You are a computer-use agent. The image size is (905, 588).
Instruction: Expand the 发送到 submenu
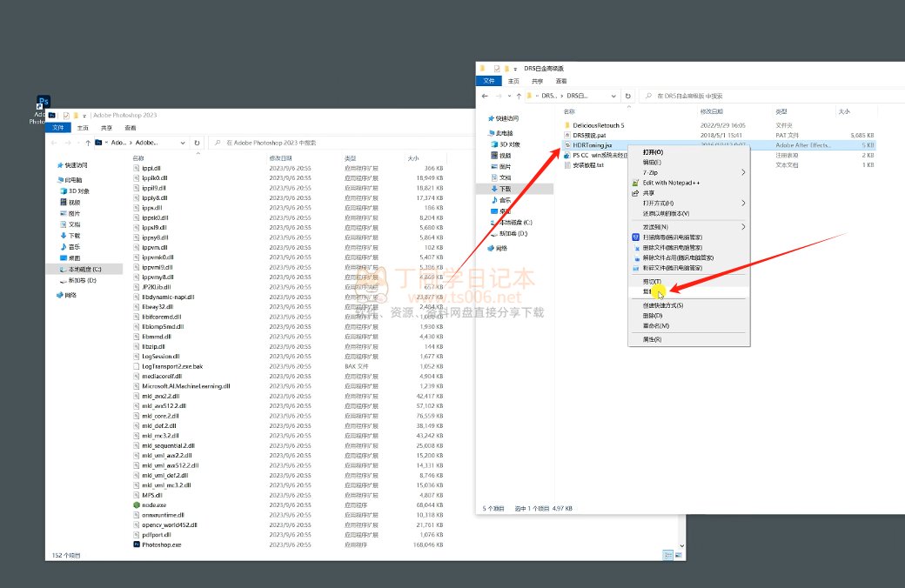687,226
